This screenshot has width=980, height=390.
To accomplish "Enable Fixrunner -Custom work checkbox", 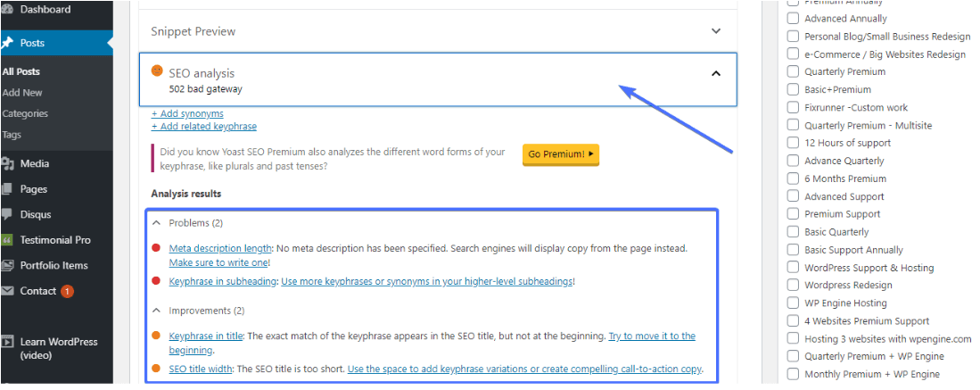I will pyautogui.click(x=793, y=107).
